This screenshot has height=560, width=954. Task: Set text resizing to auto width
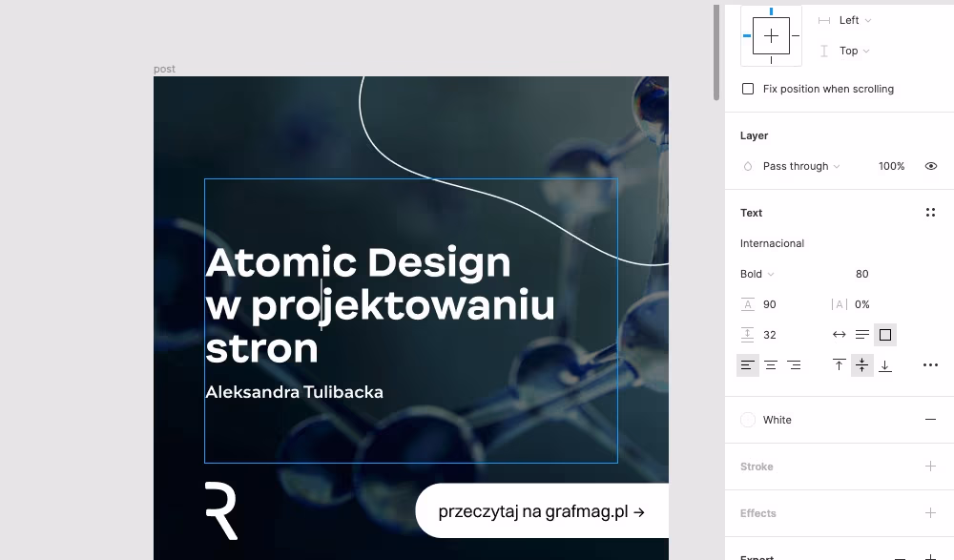[x=839, y=334]
